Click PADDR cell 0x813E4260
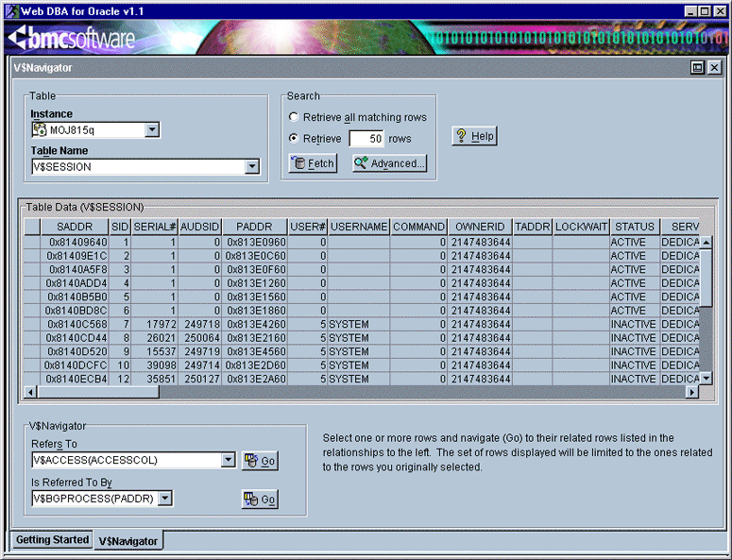Viewport: 732px width, 560px height. tap(256, 324)
